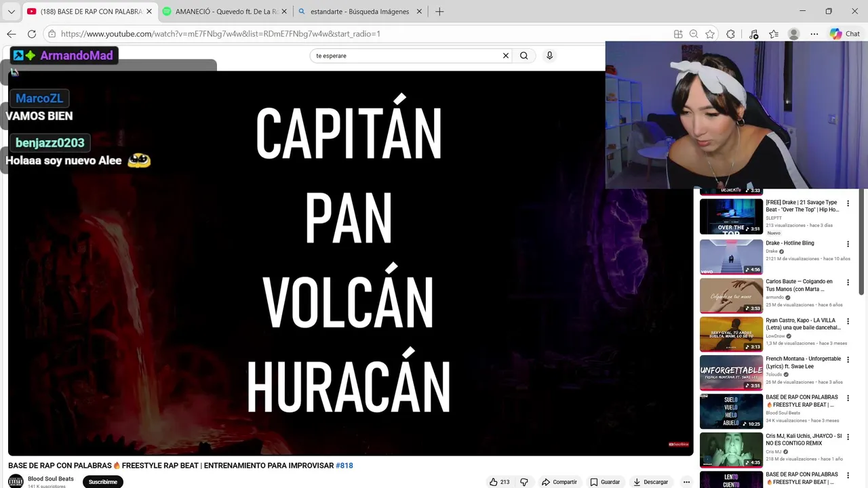868x488 pixels.
Task: Open options menu for Carlos Baute video
Action: 848,283
